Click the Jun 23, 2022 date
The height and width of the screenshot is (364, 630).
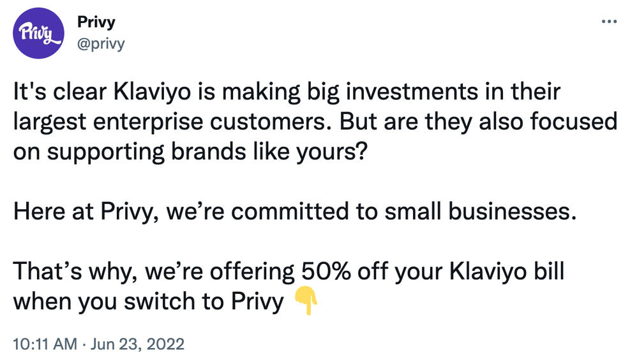137,345
